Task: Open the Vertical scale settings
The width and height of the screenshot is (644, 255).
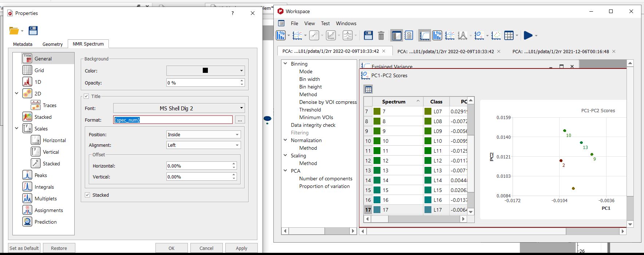Action: [x=51, y=152]
